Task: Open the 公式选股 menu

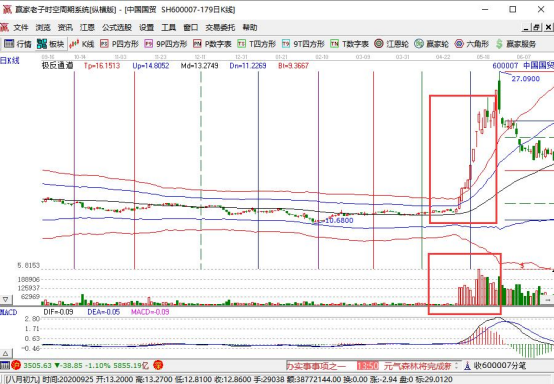Action: pyautogui.click(x=117, y=28)
